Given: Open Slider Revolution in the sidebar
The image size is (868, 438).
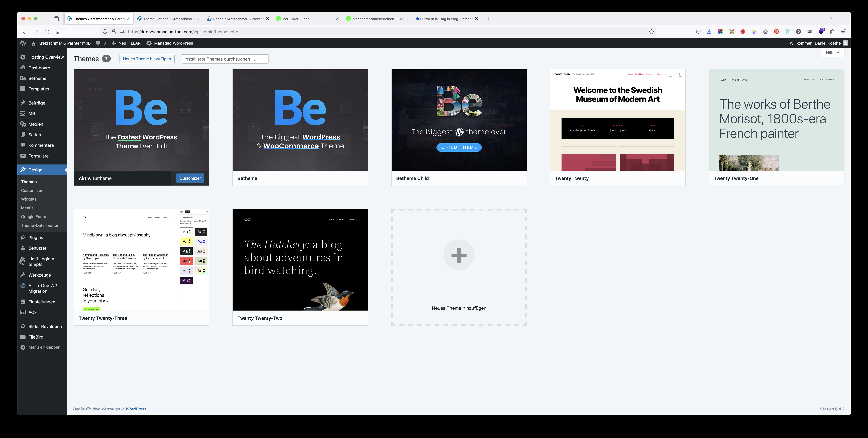Looking at the screenshot, I should pyautogui.click(x=42, y=326).
